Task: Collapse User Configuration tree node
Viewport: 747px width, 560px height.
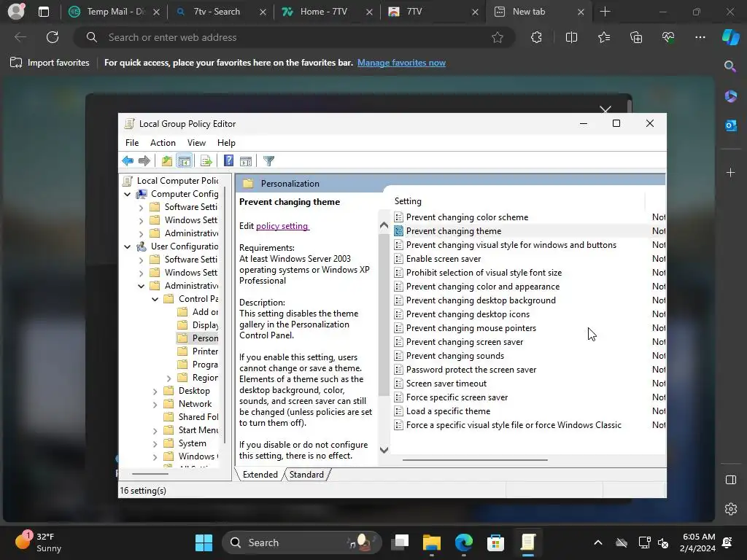Action: click(x=127, y=246)
